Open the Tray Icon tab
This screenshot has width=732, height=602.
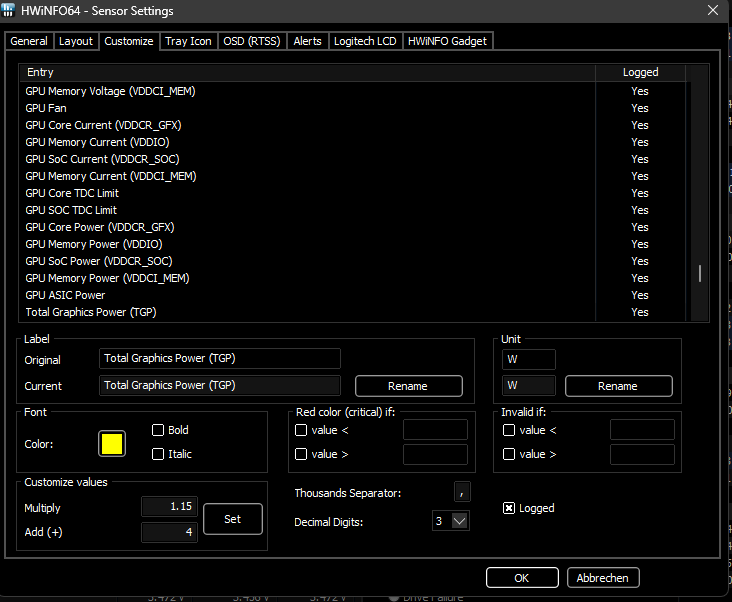click(x=188, y=41)
